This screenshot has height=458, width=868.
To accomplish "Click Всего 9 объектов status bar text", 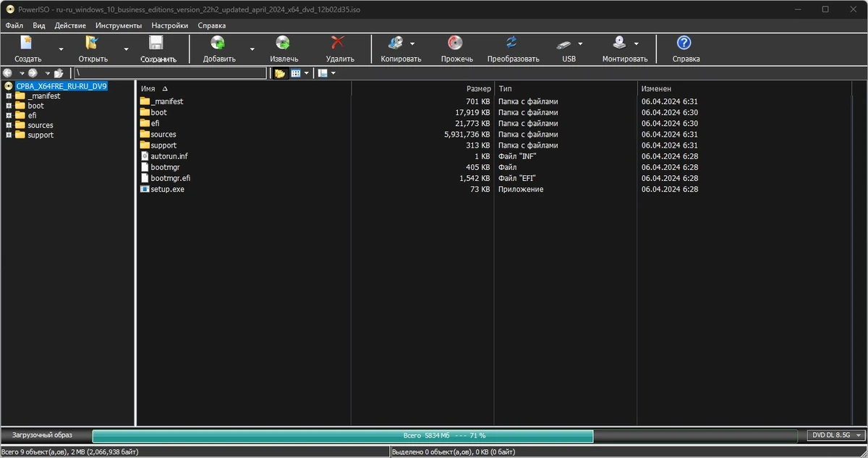I will coord(70,451).
